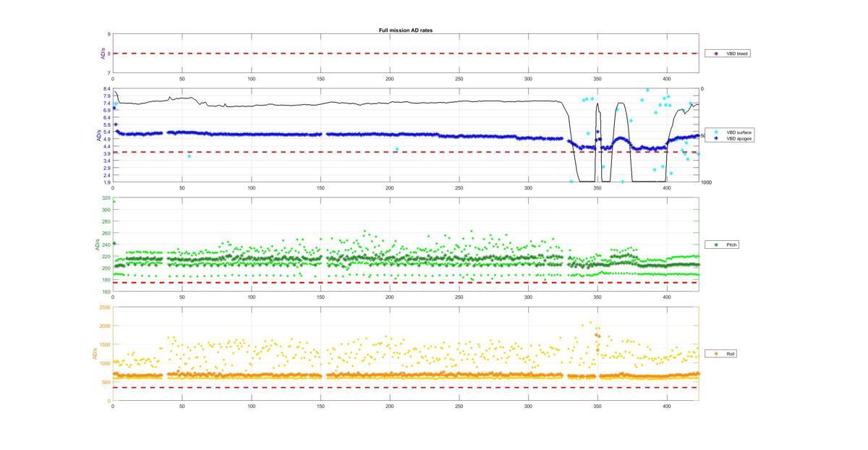Click the red dashed threshold line in VBD bleed plot
The width and height of the screenshot is (868, 450).
pos(405,54)
